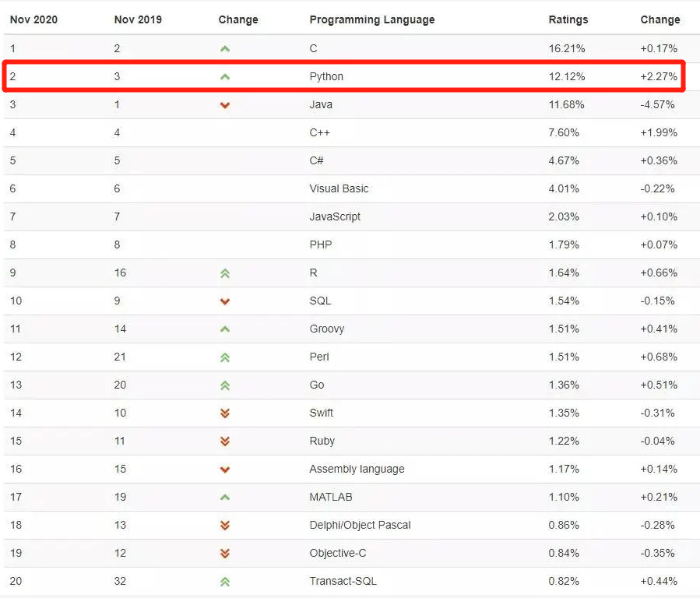700x598 pixels.
Task: Click the green up arrow in the MATLAB row
Action: click(x=225, y=498)
